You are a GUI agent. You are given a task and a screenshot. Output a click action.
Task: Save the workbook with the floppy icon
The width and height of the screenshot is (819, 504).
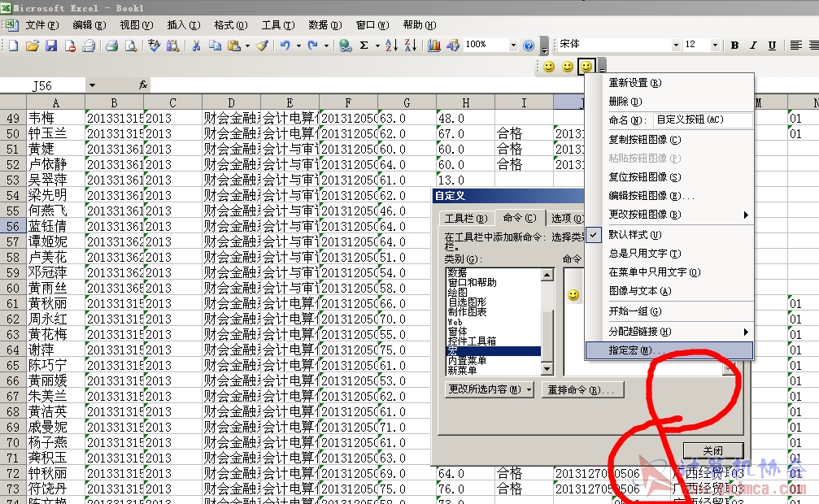point(50,46)
